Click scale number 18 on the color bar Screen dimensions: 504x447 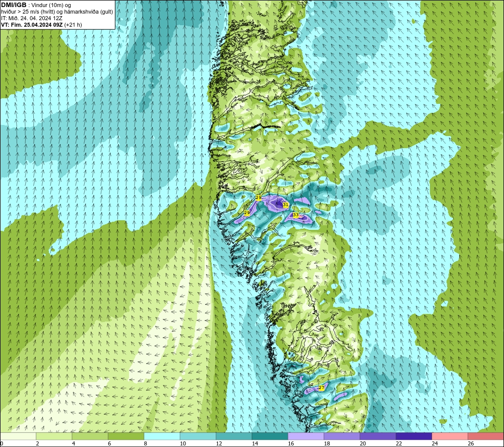click(327, 443)
